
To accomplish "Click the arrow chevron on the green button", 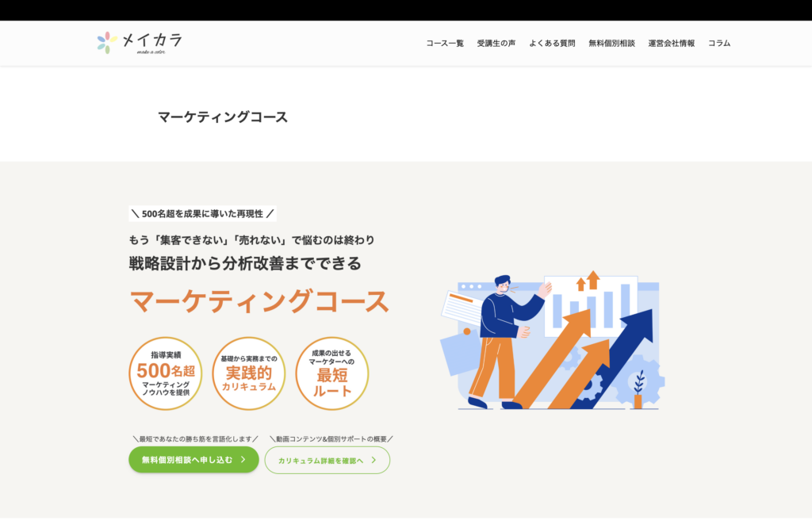I will [243, 460].
